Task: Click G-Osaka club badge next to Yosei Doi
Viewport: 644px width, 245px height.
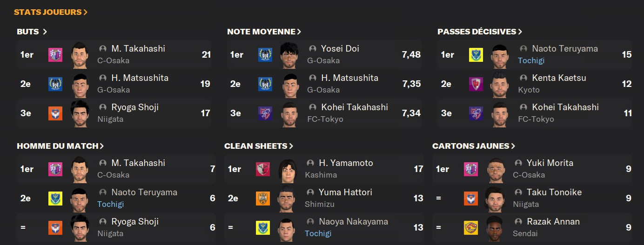Action: click(x=265, y=55)
